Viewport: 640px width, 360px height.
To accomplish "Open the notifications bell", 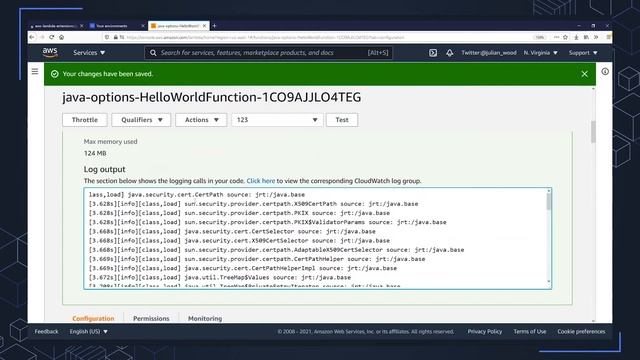I will tap(449, 53).
